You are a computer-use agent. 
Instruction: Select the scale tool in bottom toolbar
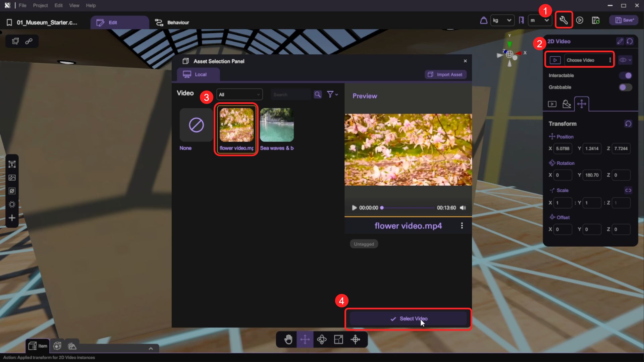pos(338,340)
